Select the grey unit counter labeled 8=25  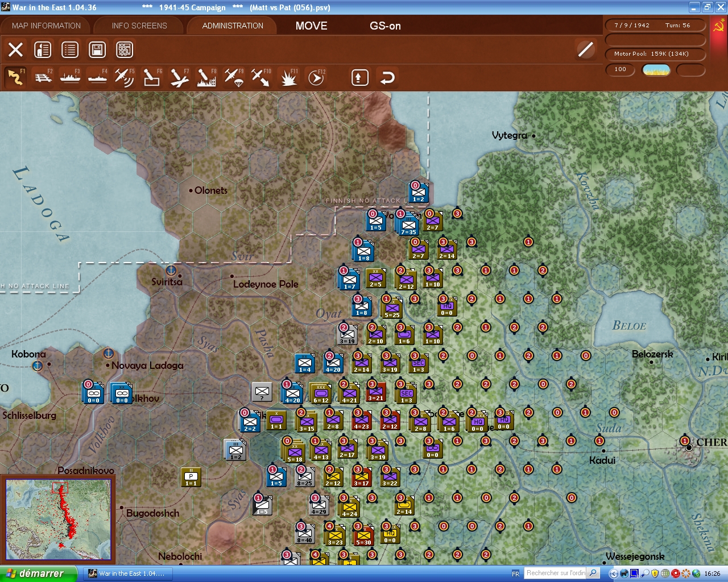pos(305,476)
